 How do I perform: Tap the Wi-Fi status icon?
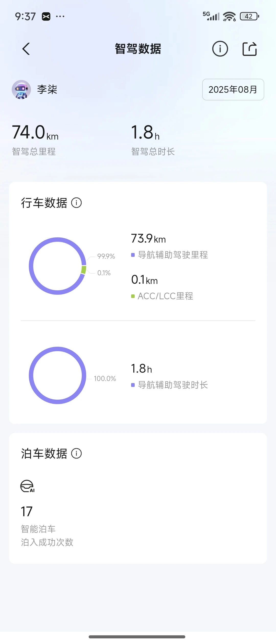(x=229, y=16)
